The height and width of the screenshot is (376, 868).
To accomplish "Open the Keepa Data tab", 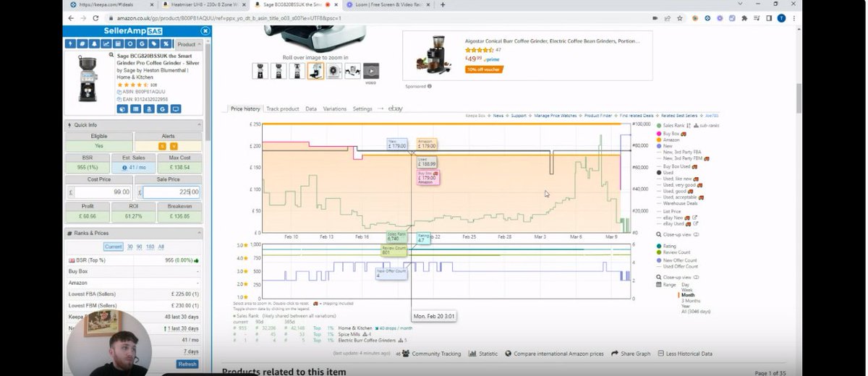I will click(x=311, y=108).
